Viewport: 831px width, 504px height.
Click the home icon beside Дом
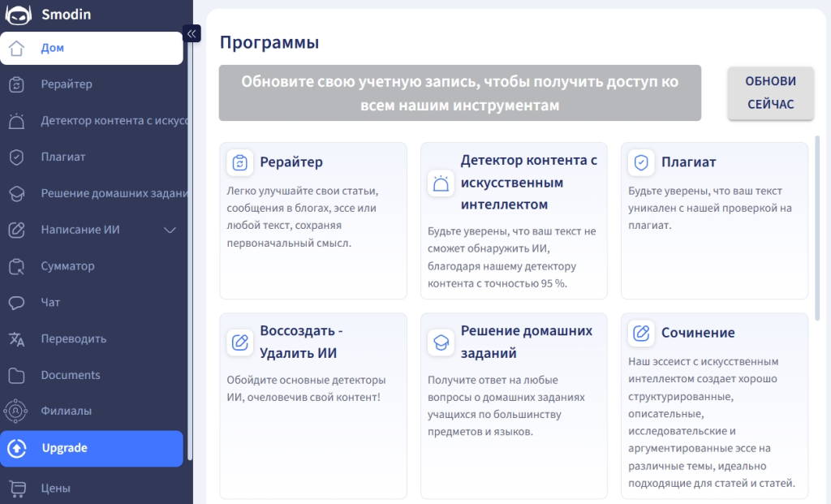click(16, 48)
